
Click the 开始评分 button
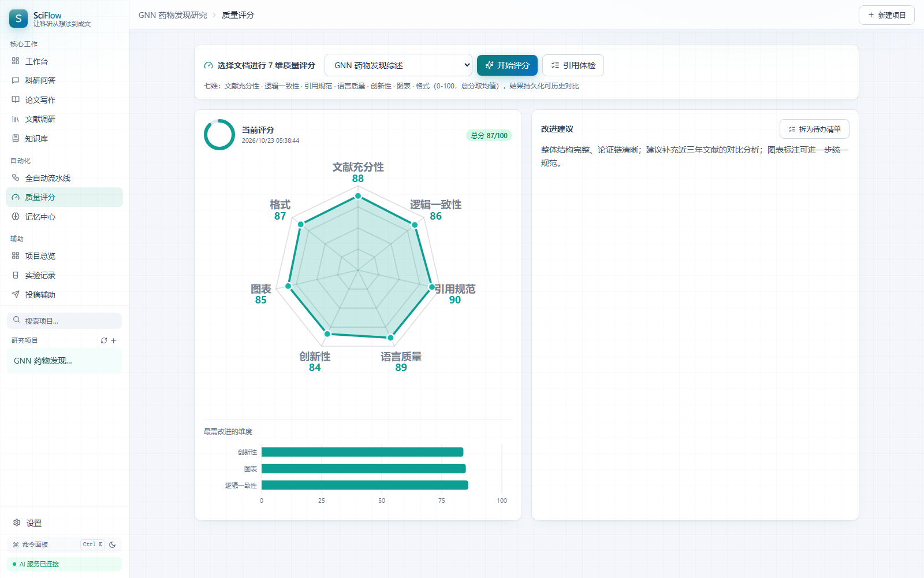[x=507, y=65]
